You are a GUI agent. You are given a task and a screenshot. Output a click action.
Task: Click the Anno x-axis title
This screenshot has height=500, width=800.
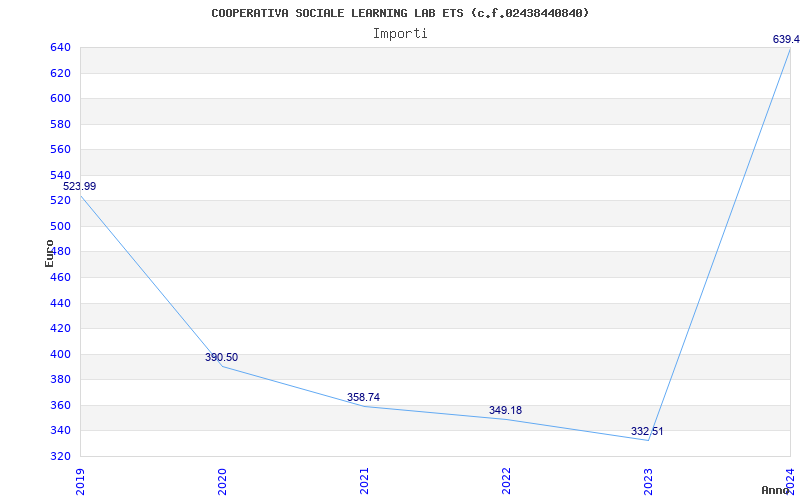[x=776, y=490]
